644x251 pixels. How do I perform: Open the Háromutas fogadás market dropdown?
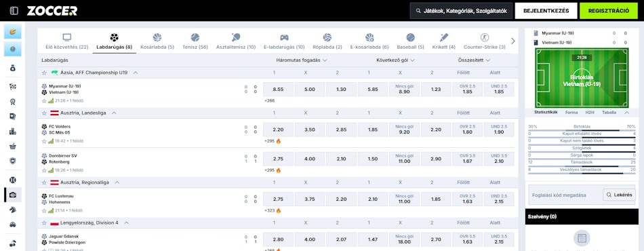coord(302,60)
